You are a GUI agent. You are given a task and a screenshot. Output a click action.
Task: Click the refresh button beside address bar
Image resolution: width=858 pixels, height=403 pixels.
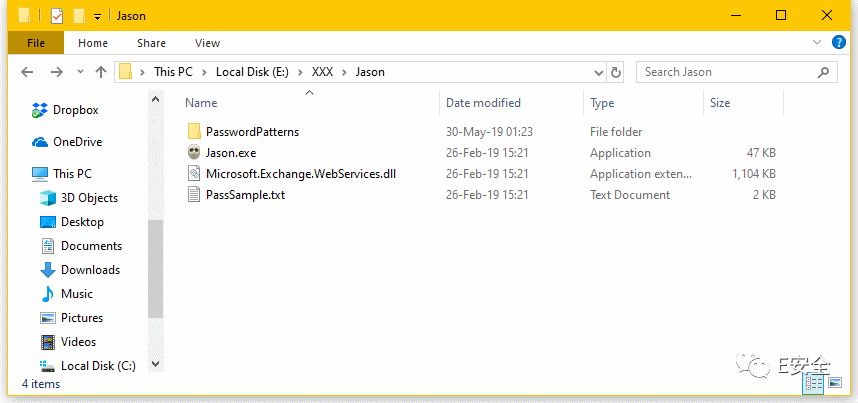(616, 72)
